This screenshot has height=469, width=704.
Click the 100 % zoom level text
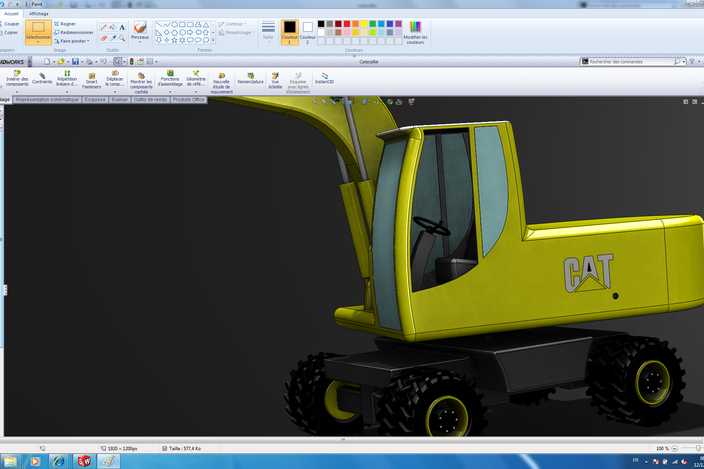pyautogui.click(x=661, y=448)
